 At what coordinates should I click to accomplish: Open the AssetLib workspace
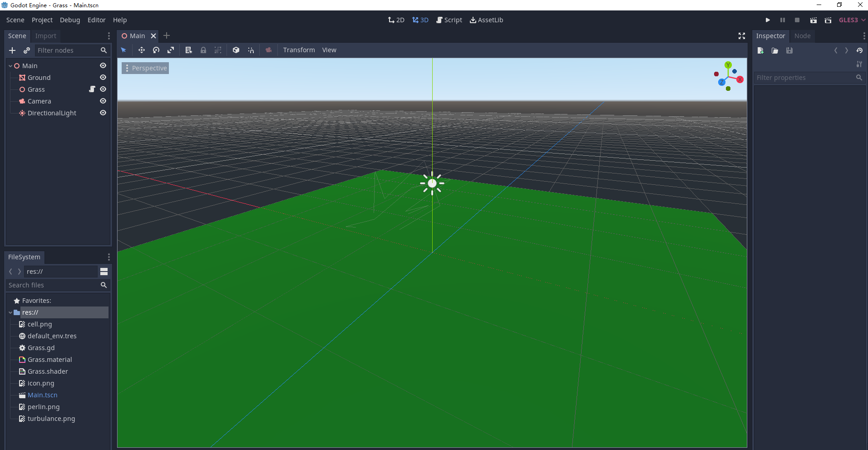(x=486, y=20)
